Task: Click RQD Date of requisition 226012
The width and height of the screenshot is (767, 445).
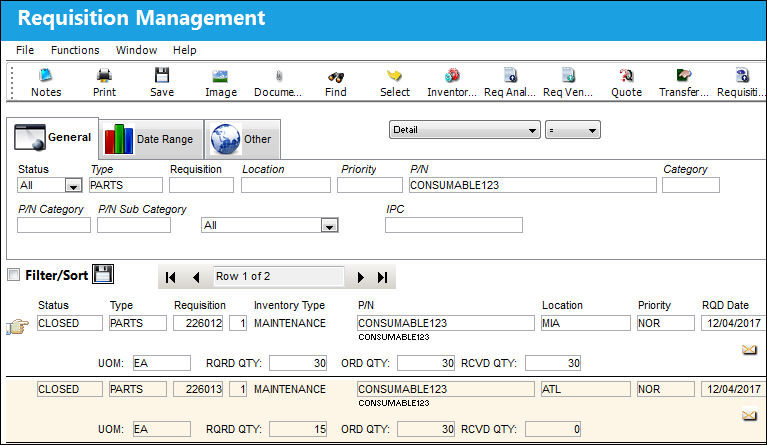Action: coord(733,323)
